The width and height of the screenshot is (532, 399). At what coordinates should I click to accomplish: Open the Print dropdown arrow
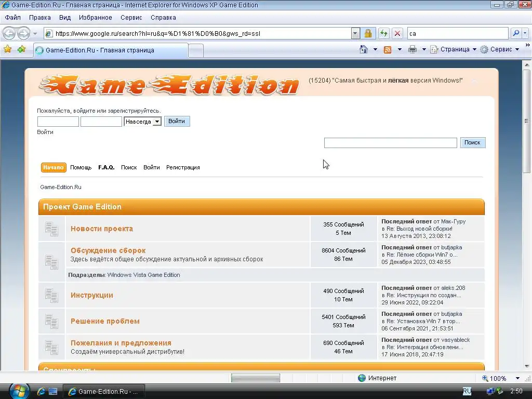[x=424, y=49]
